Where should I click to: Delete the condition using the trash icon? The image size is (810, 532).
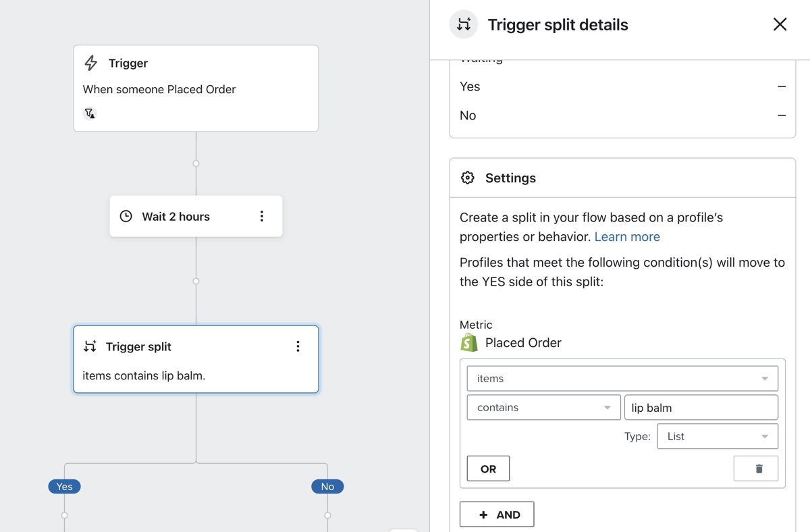tap(755, 468)
